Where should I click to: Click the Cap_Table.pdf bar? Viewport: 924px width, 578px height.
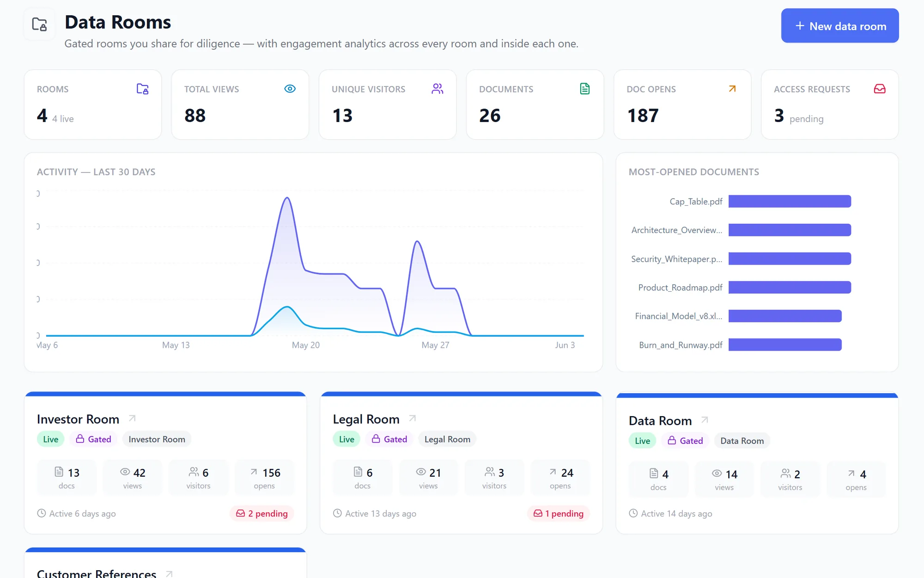(x=790, y=201)
